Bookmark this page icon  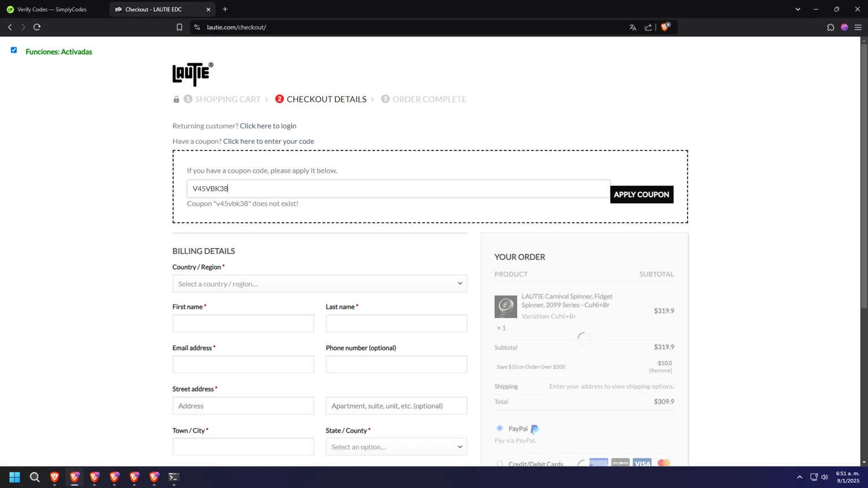(179, 27)
